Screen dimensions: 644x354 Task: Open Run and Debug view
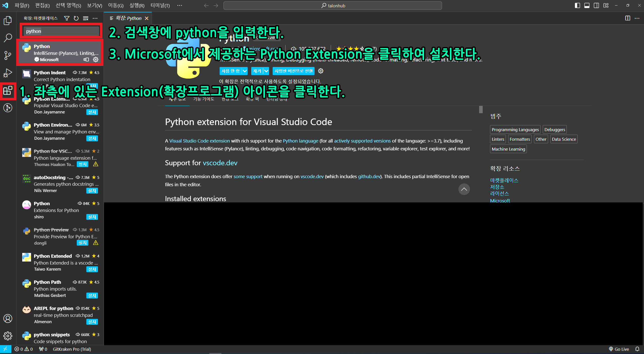point(8,73)
